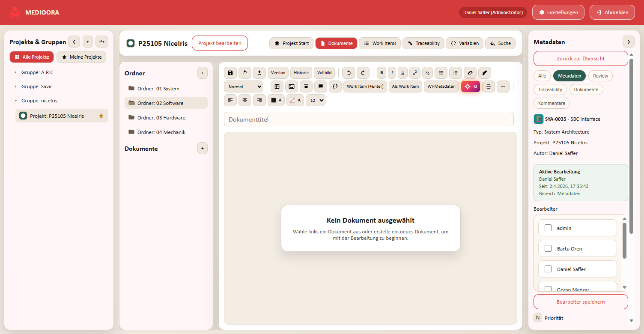Open the KI assistant button
Image resolution: width=644 pixels, height=334 pixels.
471,86
